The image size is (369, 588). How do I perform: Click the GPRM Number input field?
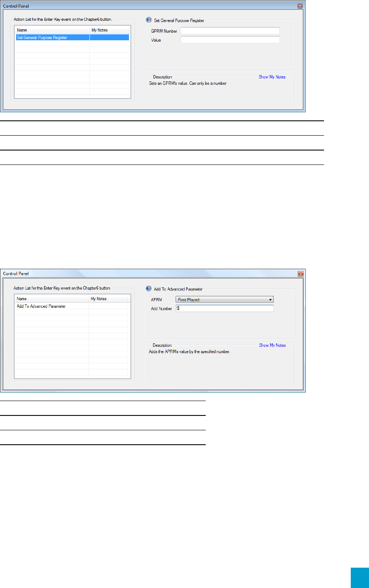(230, 31)
